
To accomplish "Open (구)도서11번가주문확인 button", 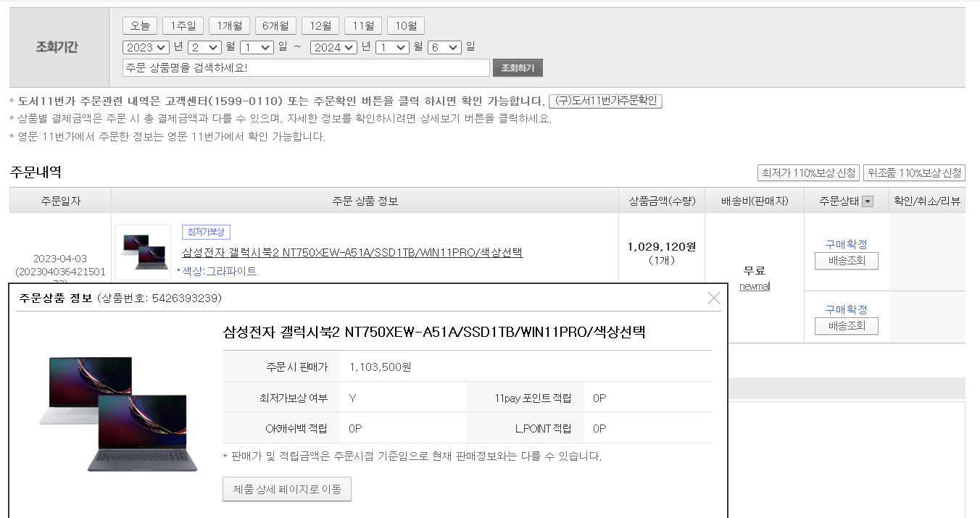I will [606, 101].
